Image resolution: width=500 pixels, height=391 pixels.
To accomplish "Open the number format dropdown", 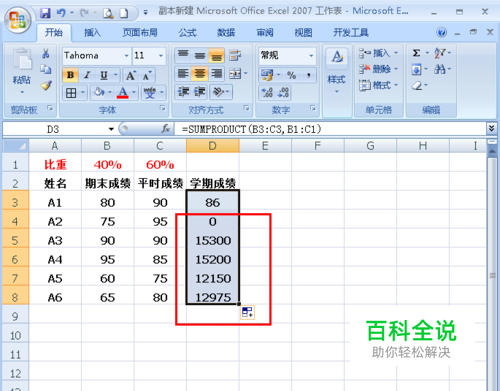I will (311, 55).
